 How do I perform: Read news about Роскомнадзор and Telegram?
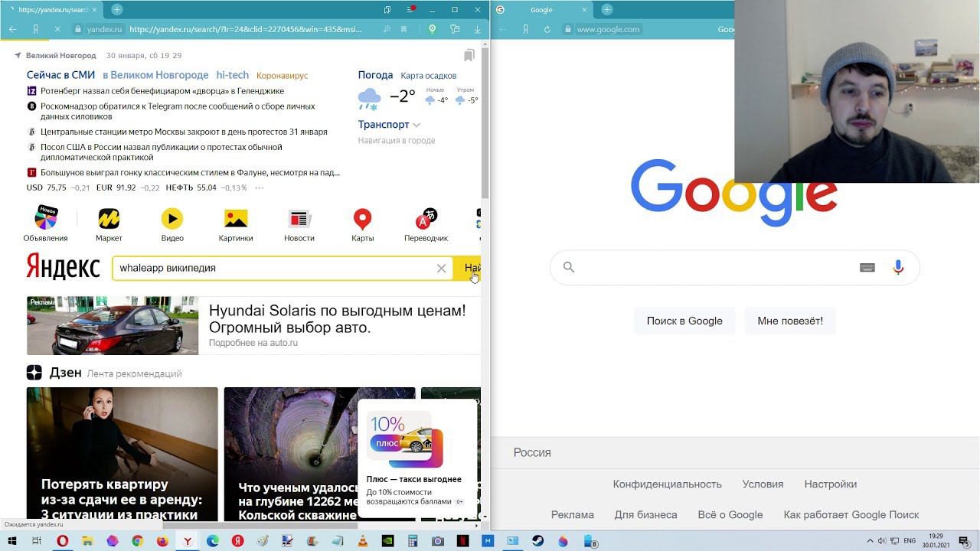point(178,112)
